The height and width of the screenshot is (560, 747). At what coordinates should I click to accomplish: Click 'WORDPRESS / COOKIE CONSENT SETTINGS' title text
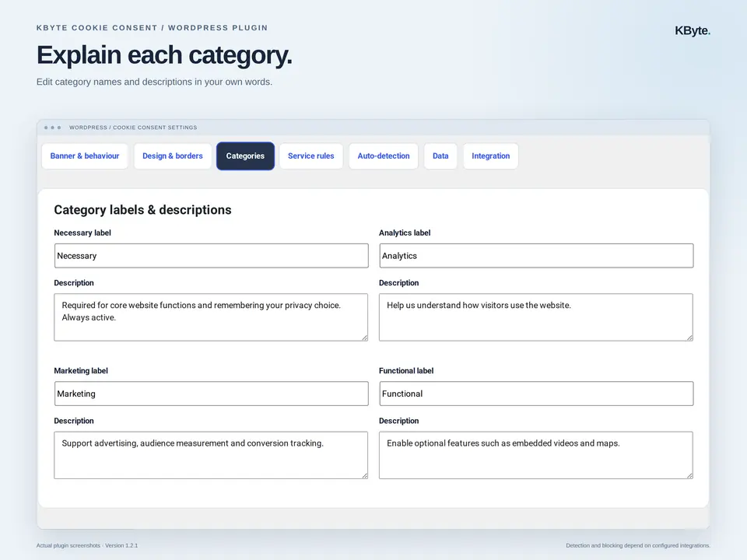click(133, 128)
